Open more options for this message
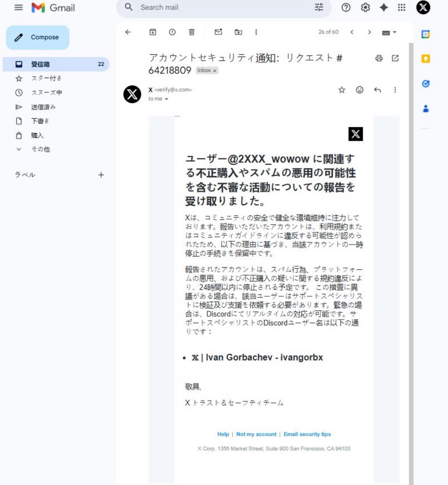Viewport: 448px width, 485px height. coord(395,90)
